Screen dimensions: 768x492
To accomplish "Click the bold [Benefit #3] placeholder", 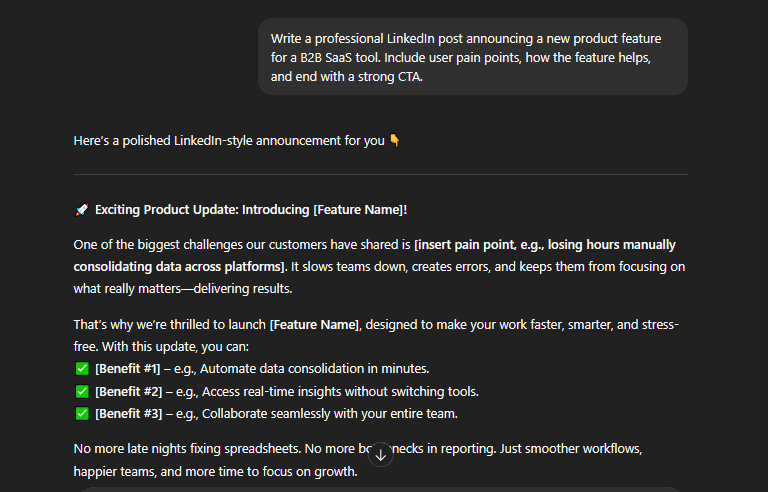I will [x=128, y=414].
